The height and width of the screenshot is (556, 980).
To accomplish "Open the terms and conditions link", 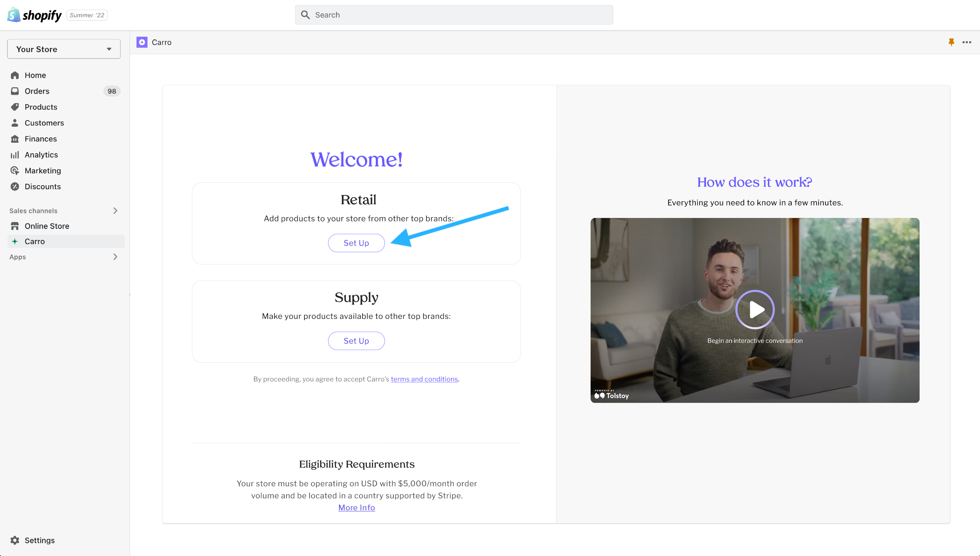I will [x=424, y=379].
